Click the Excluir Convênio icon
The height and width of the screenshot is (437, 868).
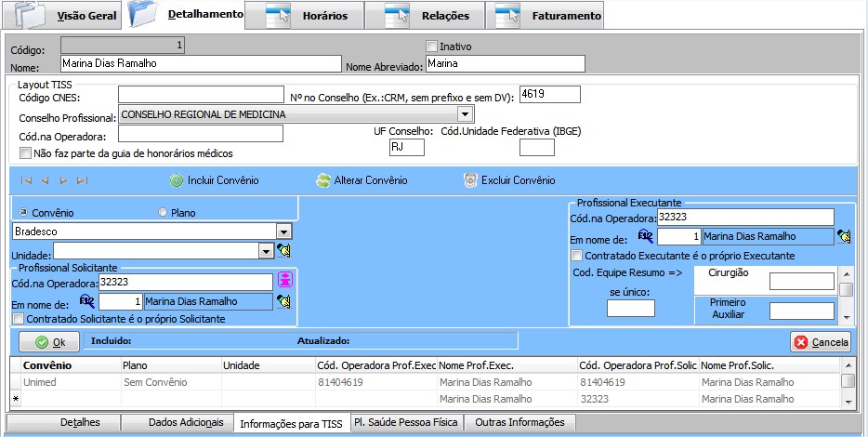470,180
